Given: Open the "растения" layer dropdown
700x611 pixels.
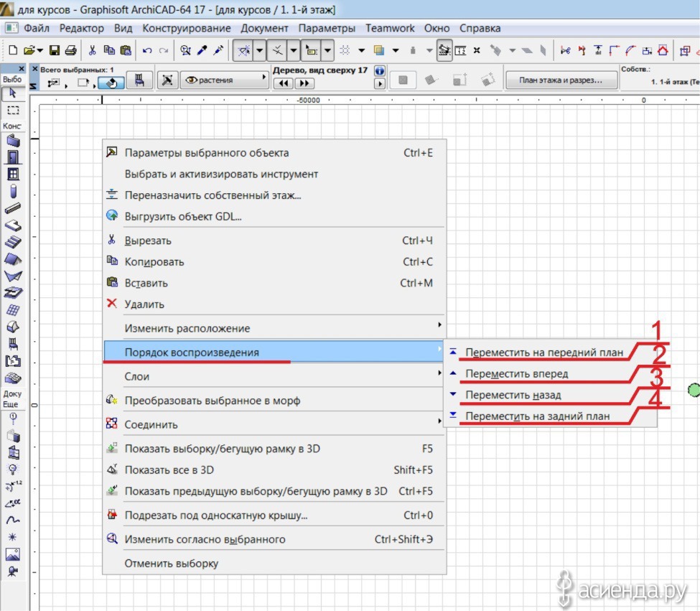Looking at the screenshot, I should [225, 80].
